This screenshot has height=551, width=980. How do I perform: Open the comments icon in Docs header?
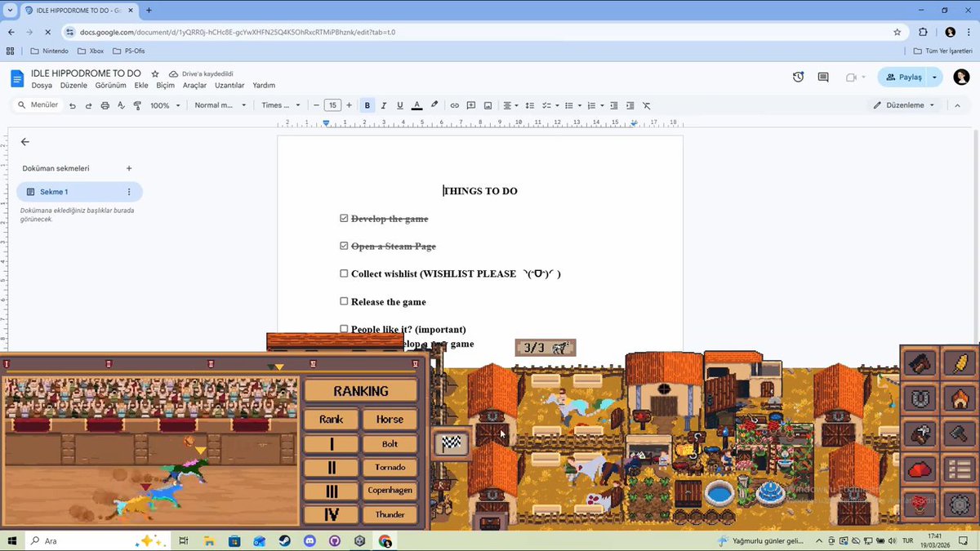point(823,78)
